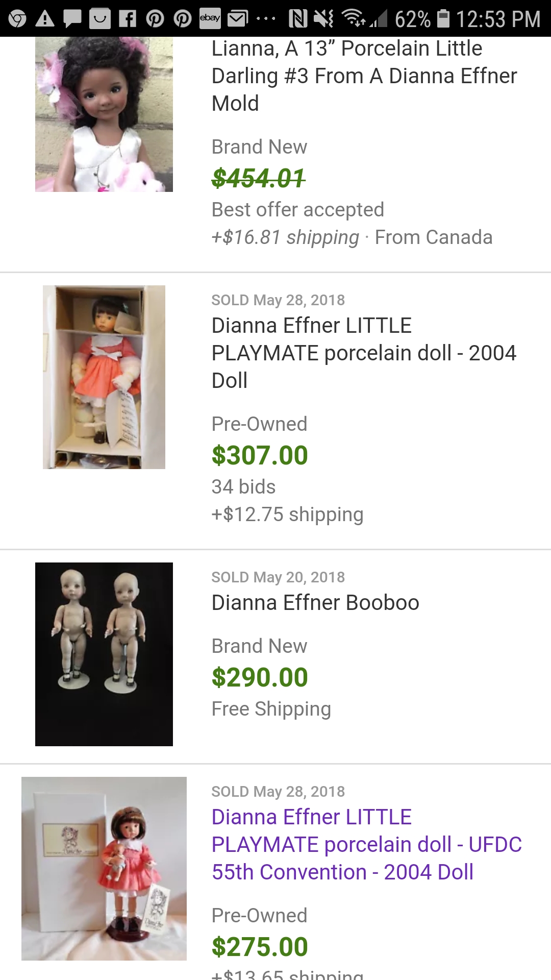Tap the eBay notification icon

(210, 19)
